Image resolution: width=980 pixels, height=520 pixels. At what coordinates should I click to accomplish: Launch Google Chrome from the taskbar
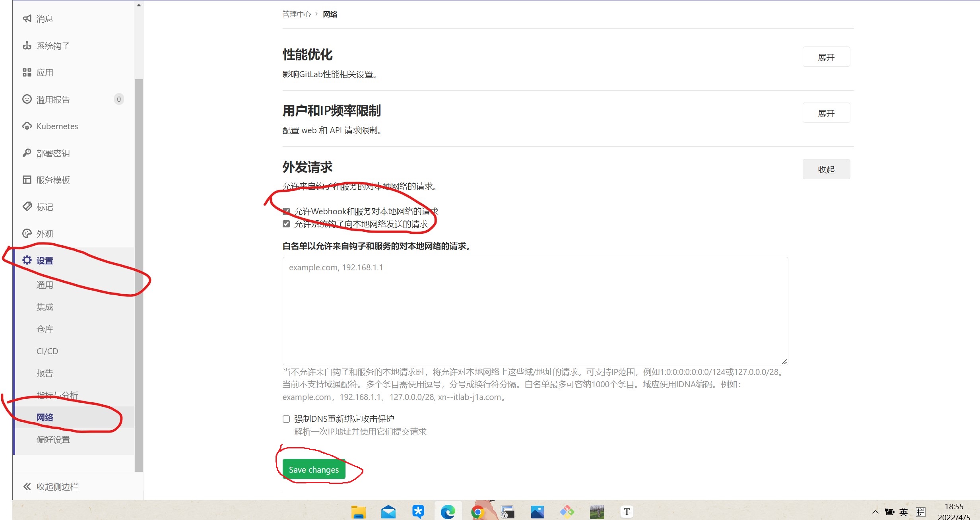pyautogui.click(x=477, y=512)
